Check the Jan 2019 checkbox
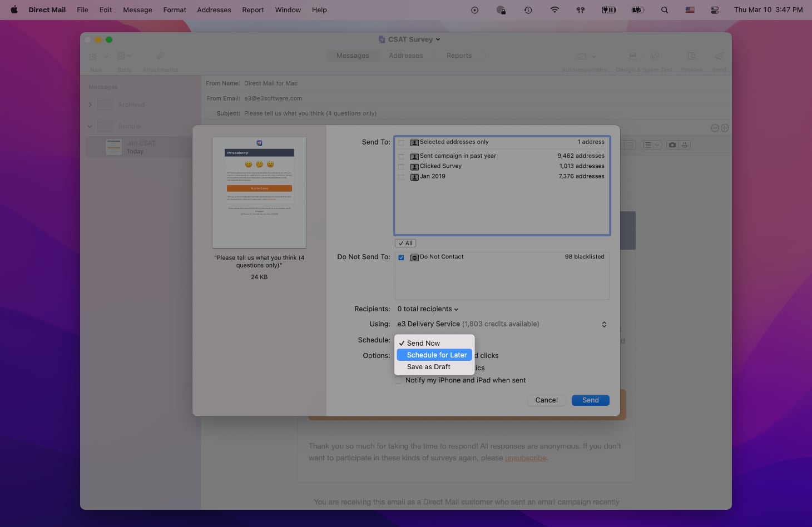Viewport: 812px width, 527px height. [x=401, y=177]
